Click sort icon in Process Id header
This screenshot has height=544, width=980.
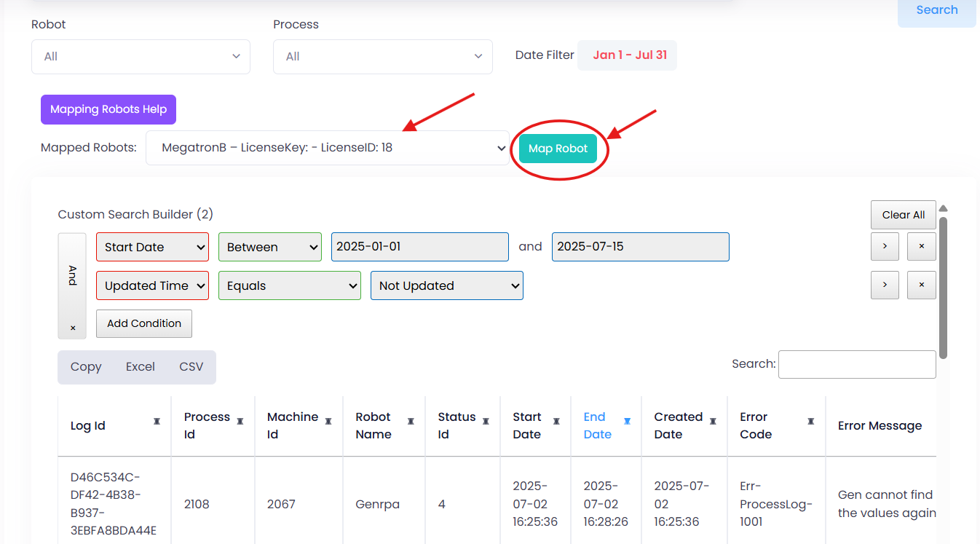pyautogui.click(x=240, y=422)
